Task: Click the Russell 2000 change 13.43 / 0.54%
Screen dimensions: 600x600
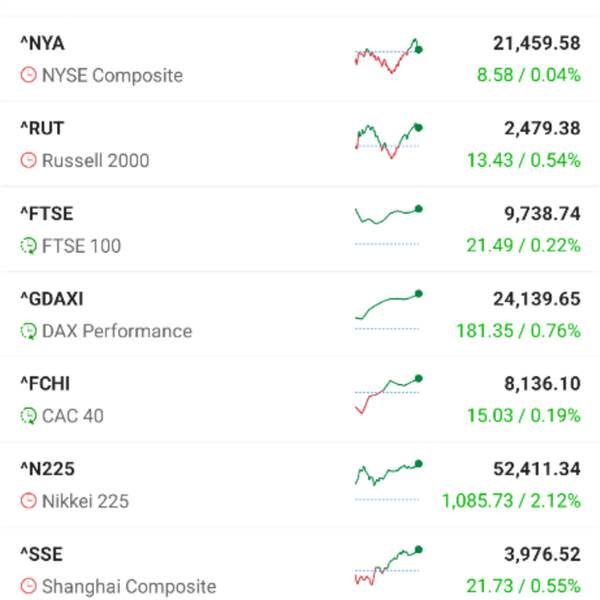Action: coord(523,160)
